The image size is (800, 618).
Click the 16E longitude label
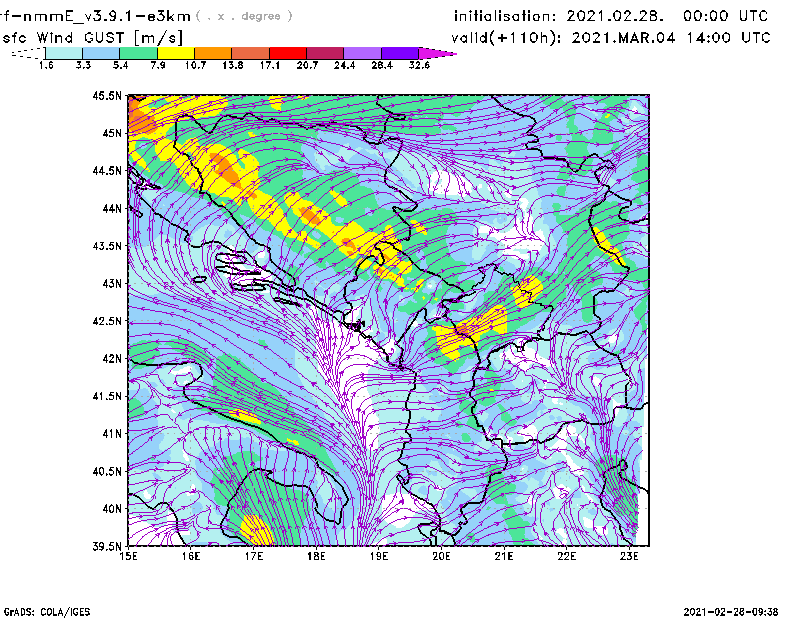(x=191, y=556)
